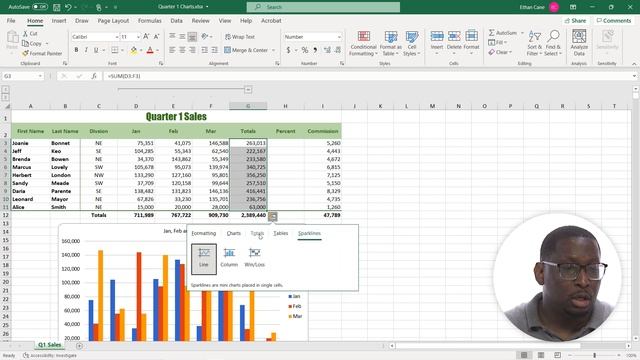The width and height of the screenshot is (640, 360).
Task: Open the Formulas ribbon tab
Action: coord(150,20)
